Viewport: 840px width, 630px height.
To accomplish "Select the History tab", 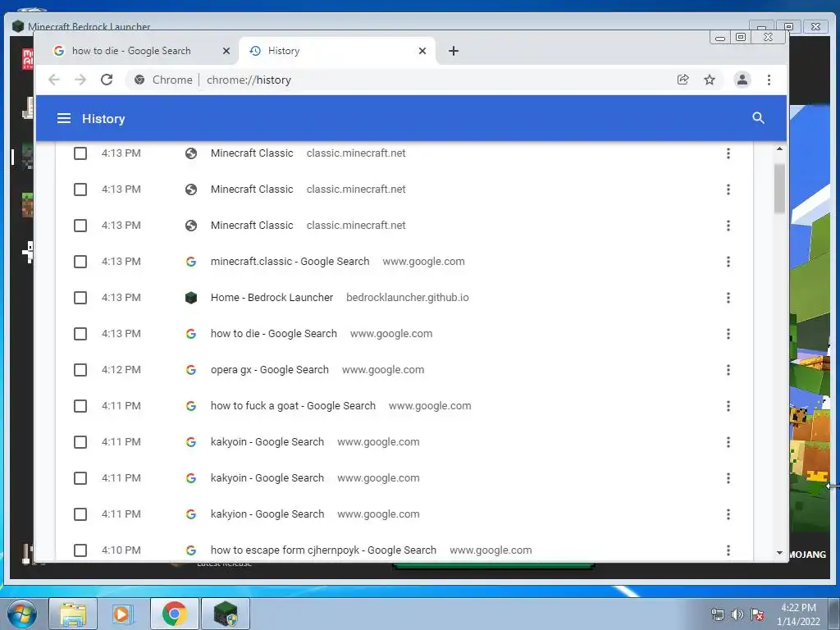I will click(336, 51).
